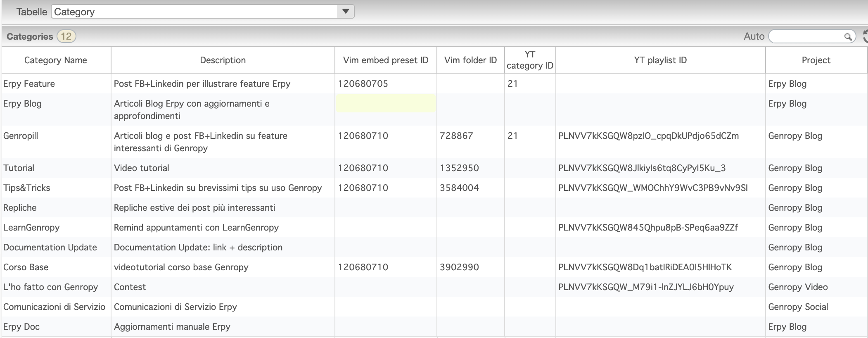Click the Vim folder ID 1352950 cell

[x=459, y=168]
